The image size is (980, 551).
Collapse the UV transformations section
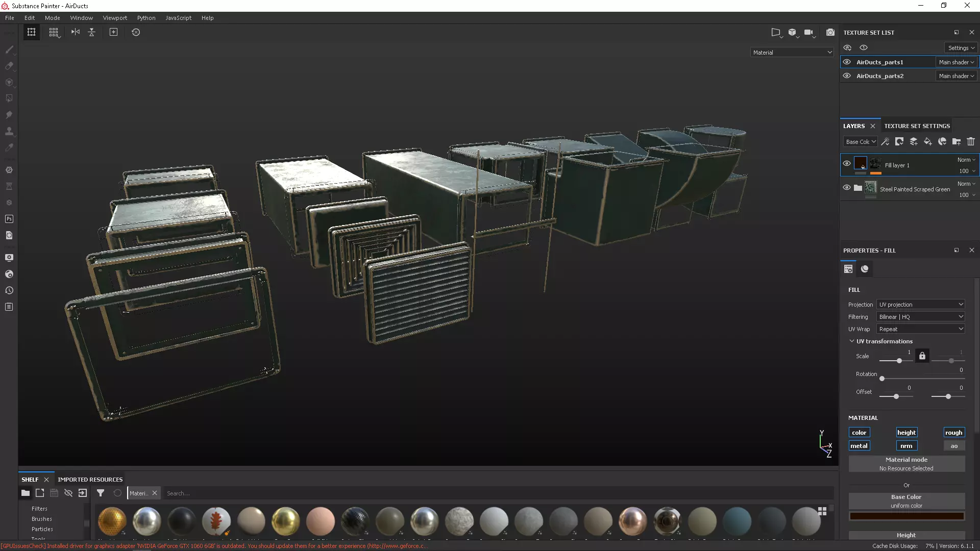pyautogui.click(x=851, y=341)
